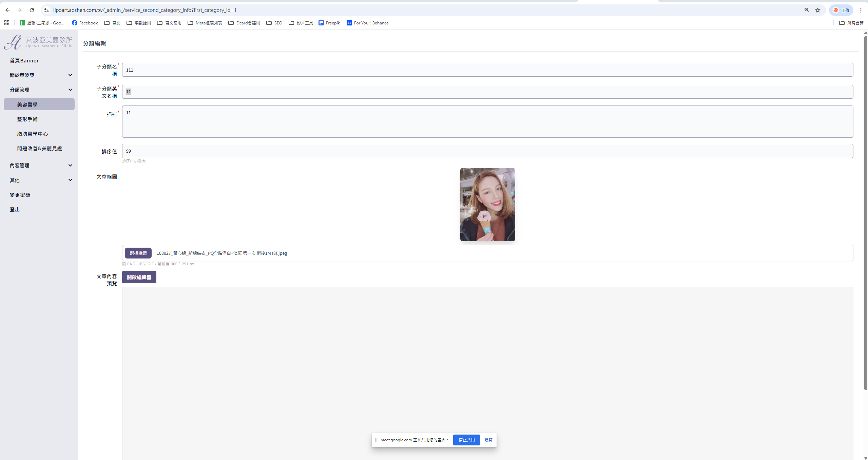Click the back navigation arrow
Image resolution: width=868 pixels, height=460 pixels.
[x=7, y=10]
